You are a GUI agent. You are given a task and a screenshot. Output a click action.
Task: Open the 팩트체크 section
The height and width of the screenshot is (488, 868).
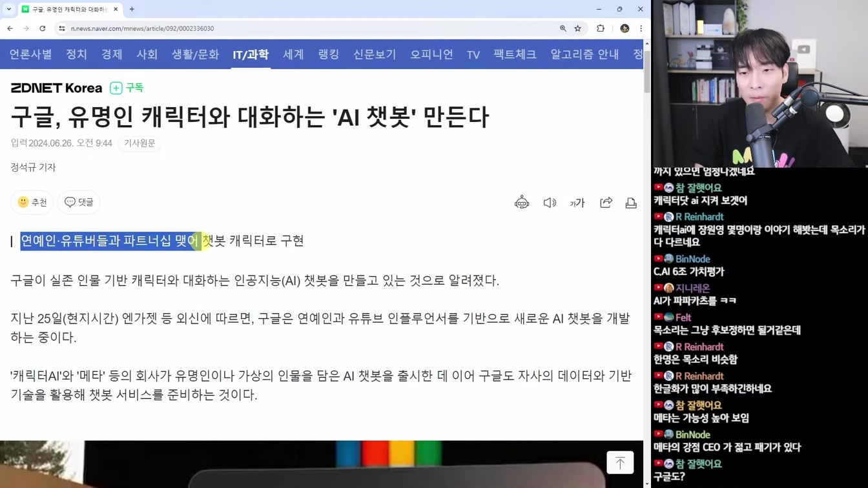[x=515, y=55]
